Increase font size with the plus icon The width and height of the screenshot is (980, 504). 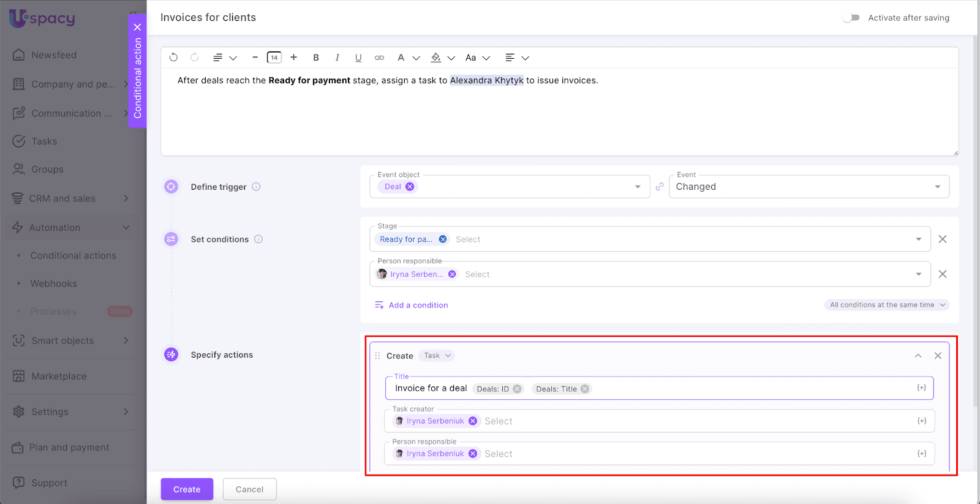coord(294,58)
